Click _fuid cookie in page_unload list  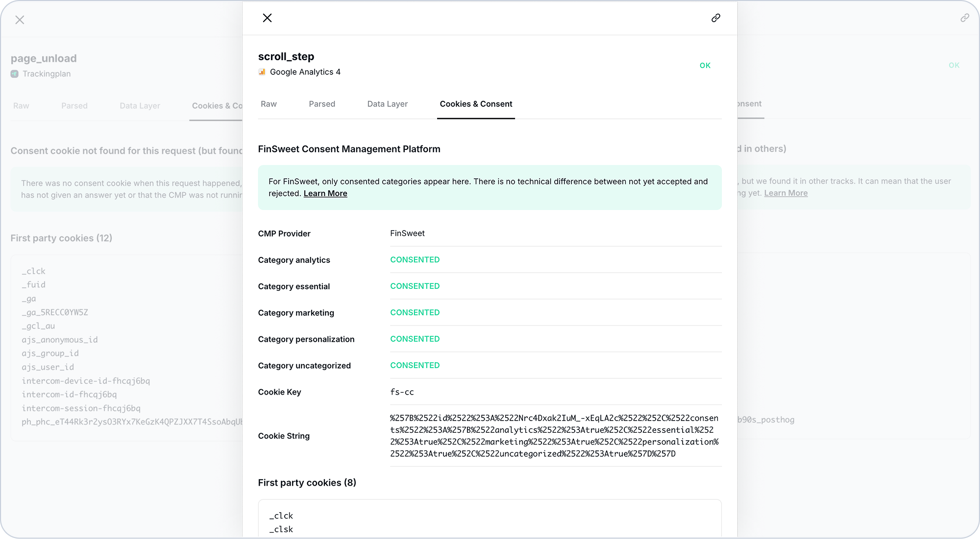[x=33, y=285]
